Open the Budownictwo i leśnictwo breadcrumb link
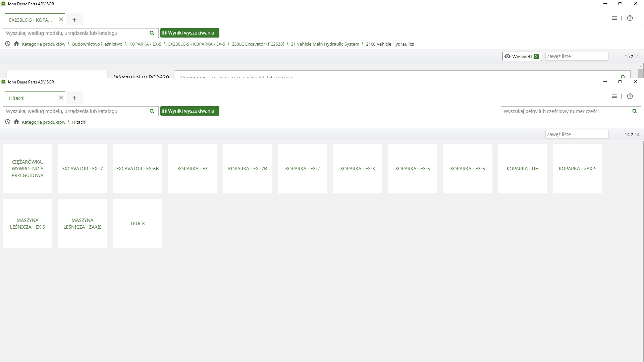This screenshot has width=644, height=362. coord(97,44)
